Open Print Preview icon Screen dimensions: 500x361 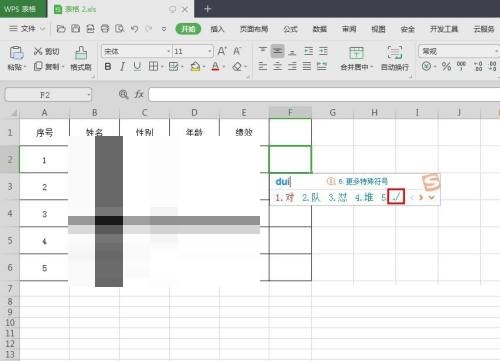click(120, 29)
